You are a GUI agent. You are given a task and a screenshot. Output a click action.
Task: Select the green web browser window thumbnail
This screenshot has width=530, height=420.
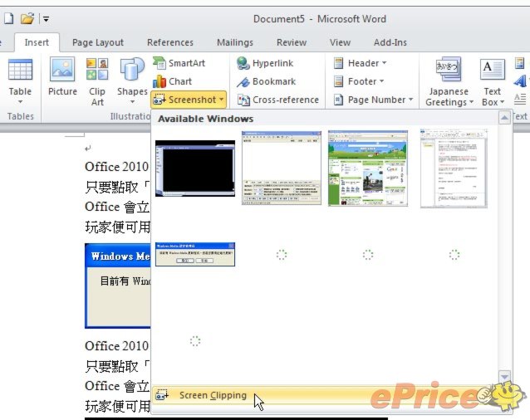click(368, 168)
